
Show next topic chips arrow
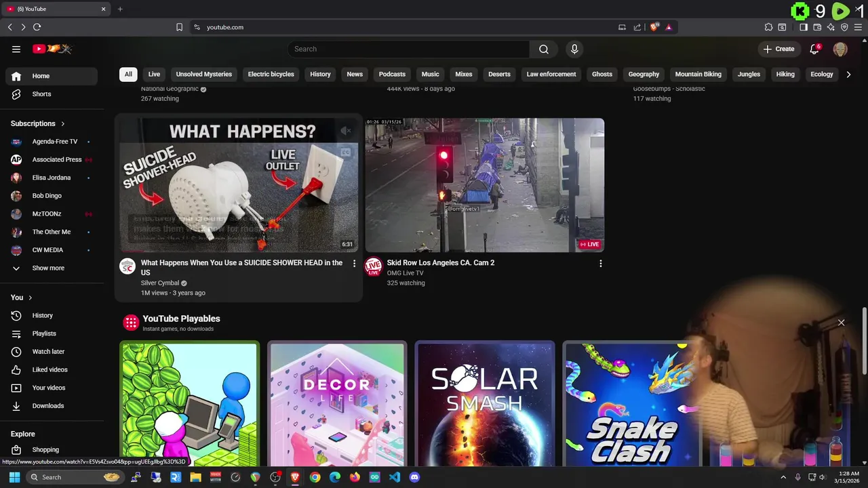[848, 75]
